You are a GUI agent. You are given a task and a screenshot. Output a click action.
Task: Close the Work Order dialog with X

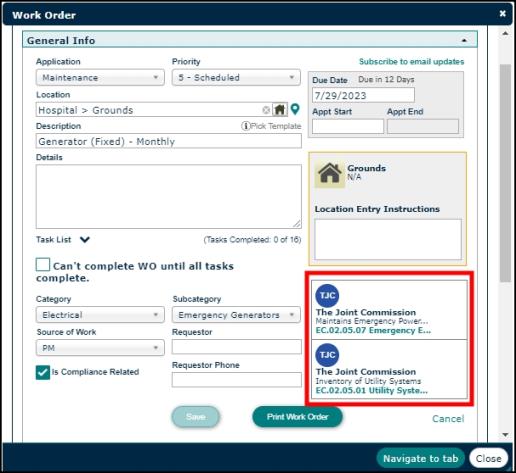point(503,14)
